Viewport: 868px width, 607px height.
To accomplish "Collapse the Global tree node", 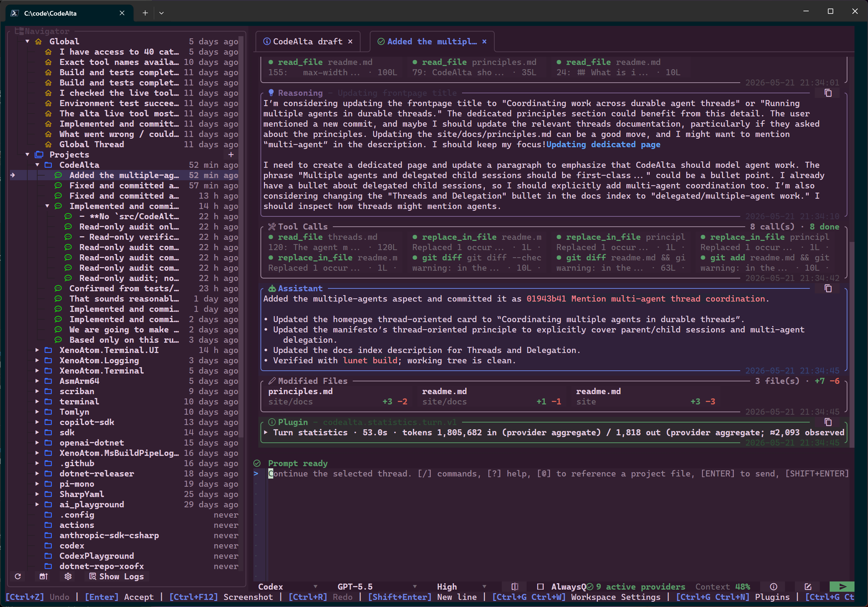I will pos(28,42).
